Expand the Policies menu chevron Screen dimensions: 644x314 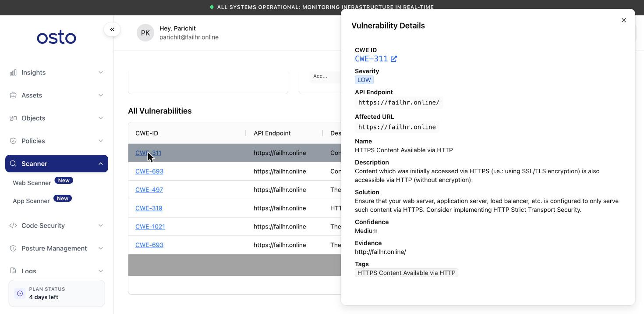101,141
